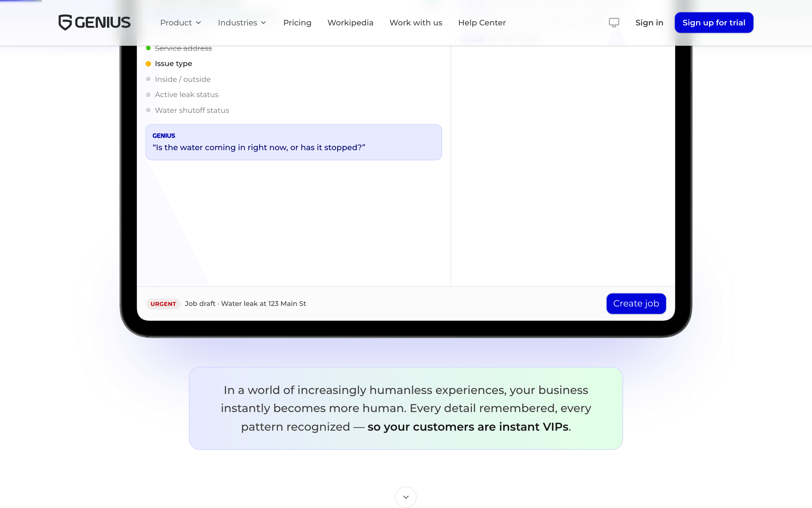Click the Sign in link
Image resolution: width=812 pixels, height=508 pixels.
coord(649,23)
